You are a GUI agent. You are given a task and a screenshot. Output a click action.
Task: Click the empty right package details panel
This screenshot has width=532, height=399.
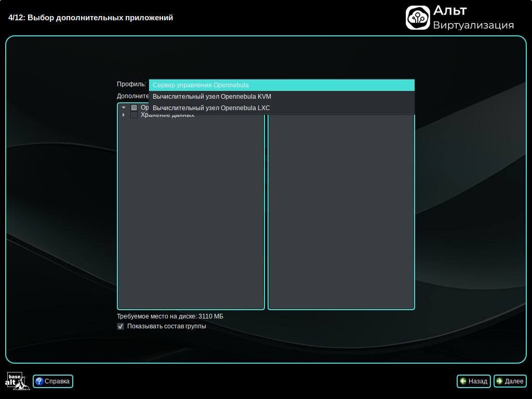point(341,208)
